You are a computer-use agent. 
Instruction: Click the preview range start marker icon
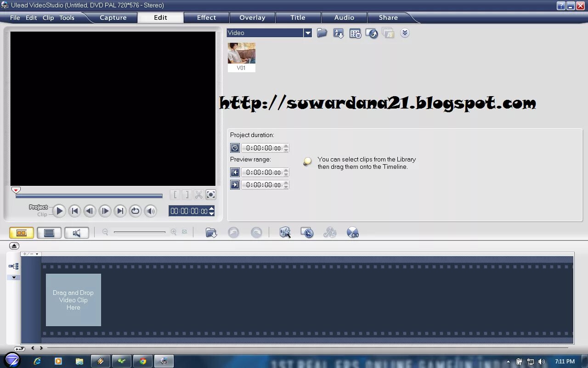(235, 172)
